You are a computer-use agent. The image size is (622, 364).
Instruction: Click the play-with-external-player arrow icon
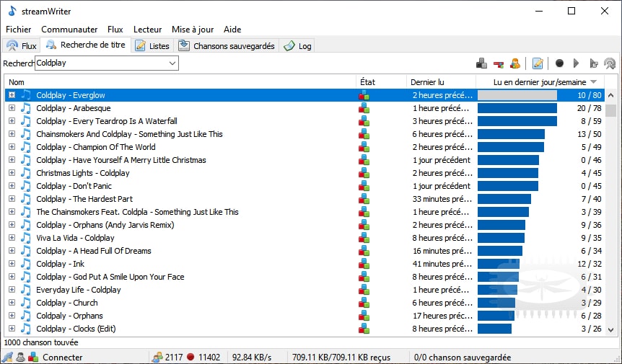(x=593, y=63)
